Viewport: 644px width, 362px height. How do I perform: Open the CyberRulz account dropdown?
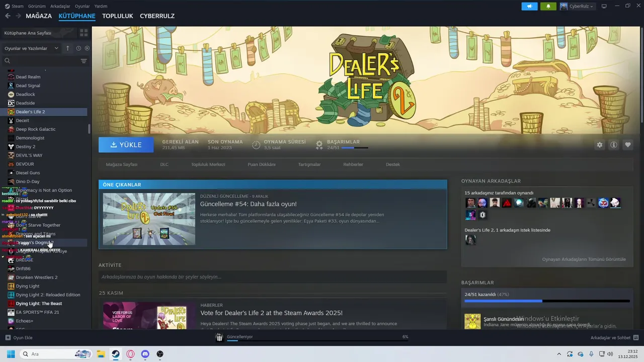pyautogui.click(x=578, y=6)
